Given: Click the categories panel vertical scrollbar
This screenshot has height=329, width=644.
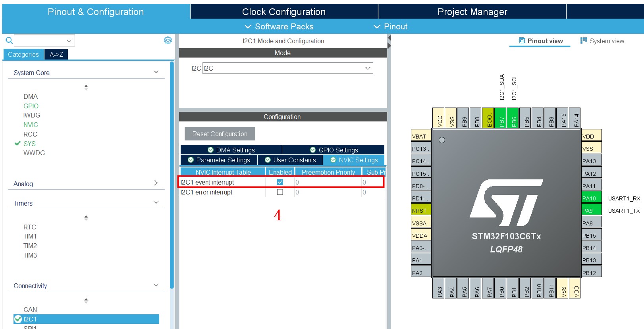Looking at the screenshot, I should point(172,175).
